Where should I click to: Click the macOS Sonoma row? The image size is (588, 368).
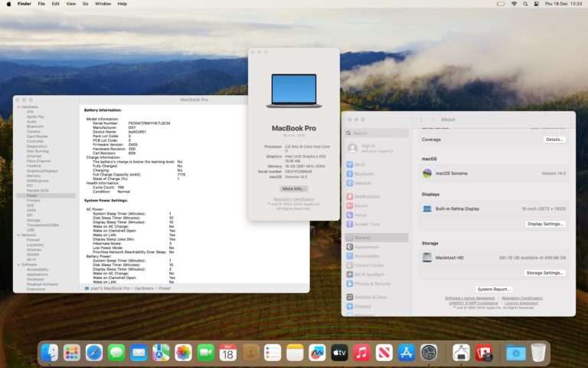(495, 173)
